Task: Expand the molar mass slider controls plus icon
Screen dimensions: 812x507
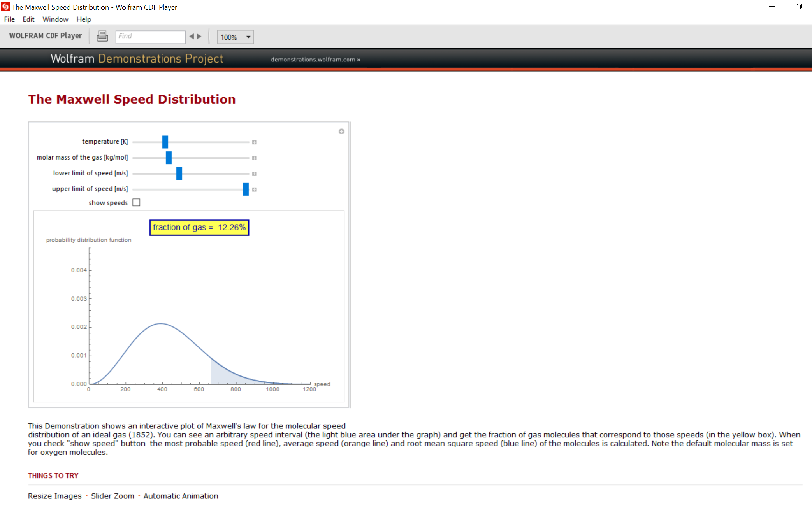Action: click(x=255, y=158)
